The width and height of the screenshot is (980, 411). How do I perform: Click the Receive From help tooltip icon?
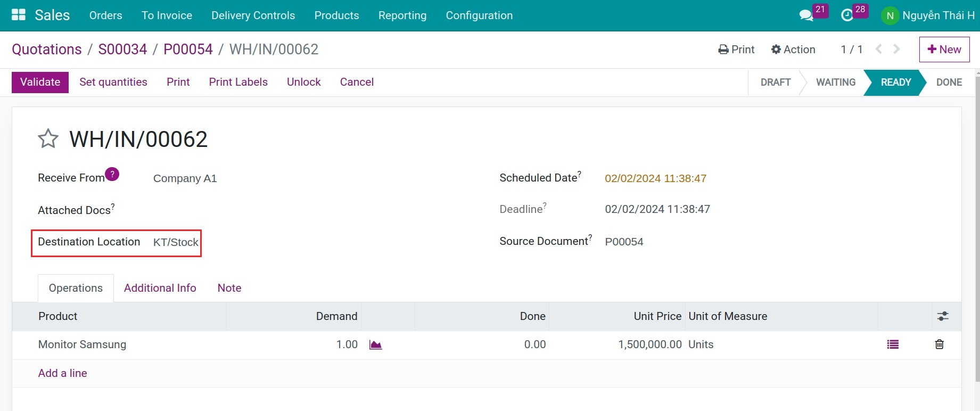[x=112, y=174]
